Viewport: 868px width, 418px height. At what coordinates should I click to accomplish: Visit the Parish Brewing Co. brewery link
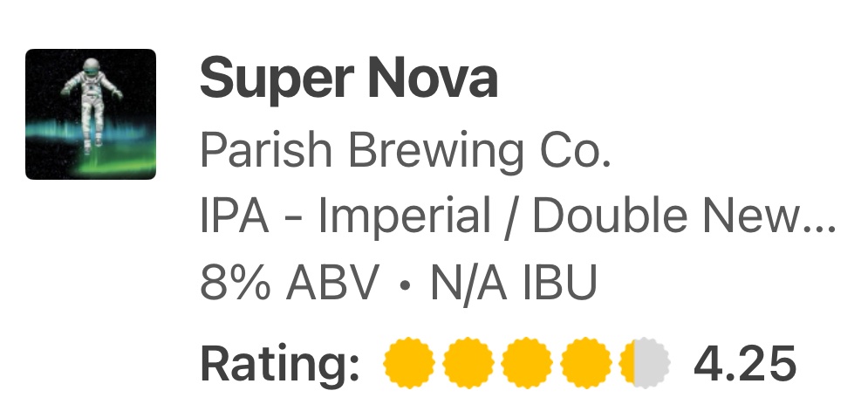pos(402,151)
